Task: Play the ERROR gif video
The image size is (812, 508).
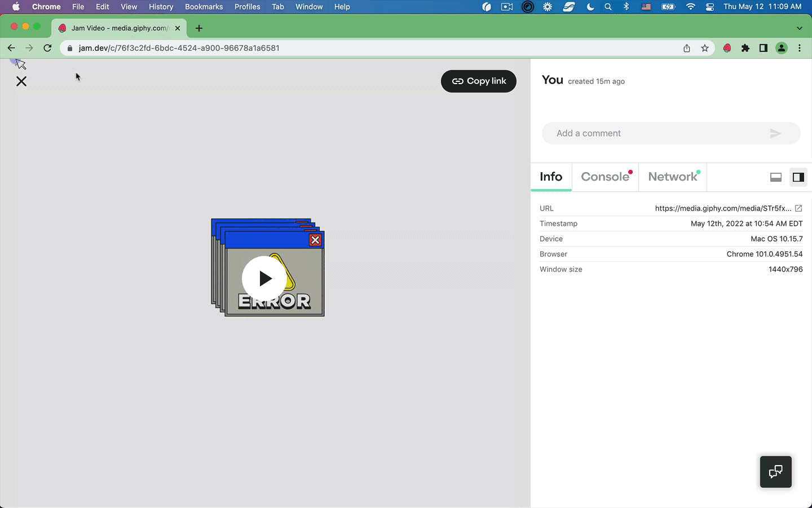Action: (x=265, y=278)
